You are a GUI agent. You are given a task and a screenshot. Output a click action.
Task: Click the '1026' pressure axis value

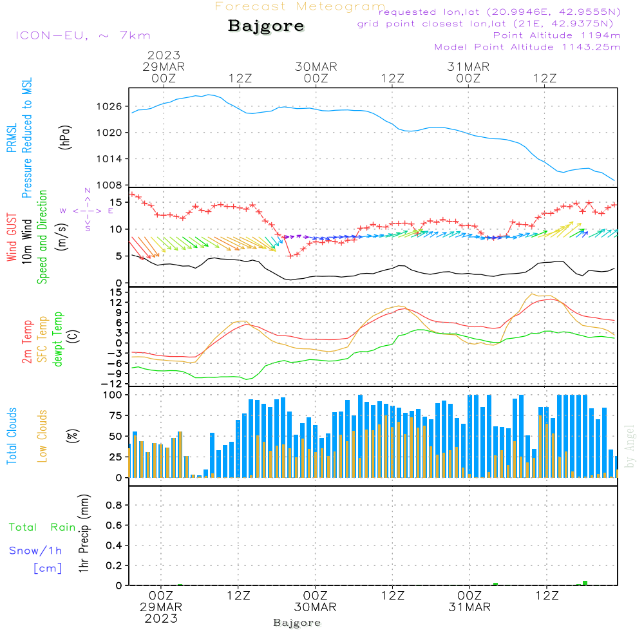[109, 107]
